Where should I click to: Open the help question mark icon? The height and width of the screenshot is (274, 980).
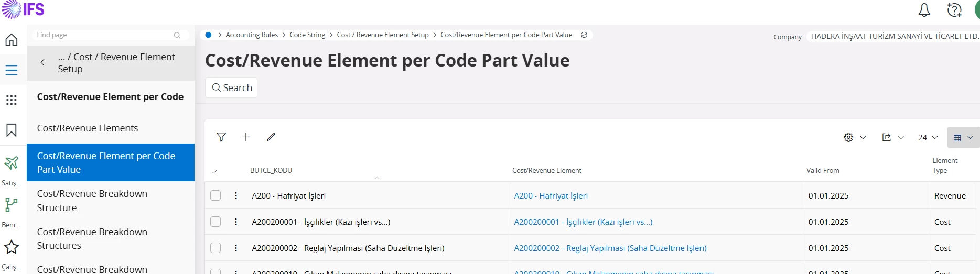pos(954,10)
